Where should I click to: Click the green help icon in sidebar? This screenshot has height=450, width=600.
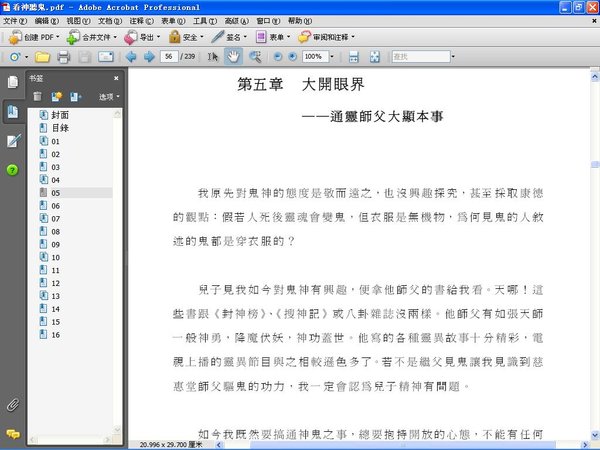click(x=13, y=170)
